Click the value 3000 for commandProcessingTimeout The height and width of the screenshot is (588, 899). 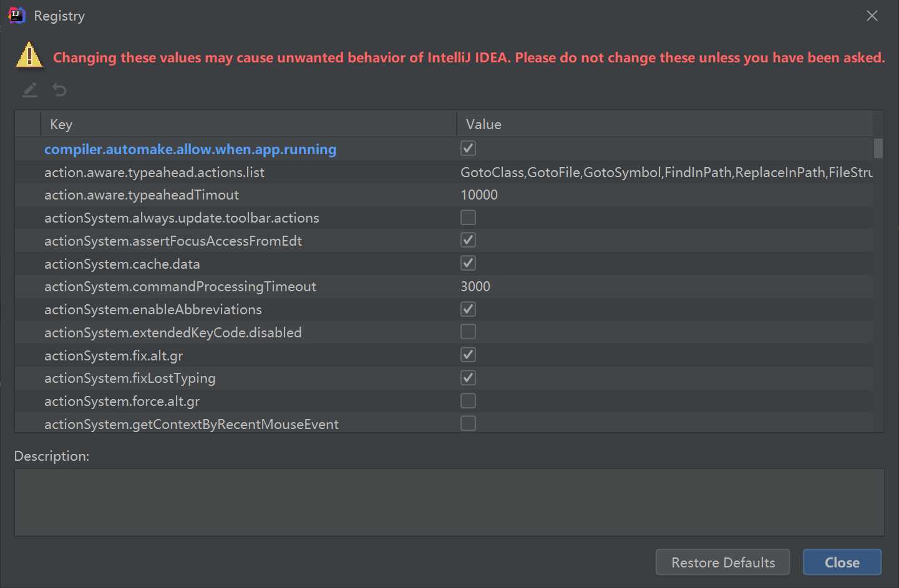pos(475,286)
